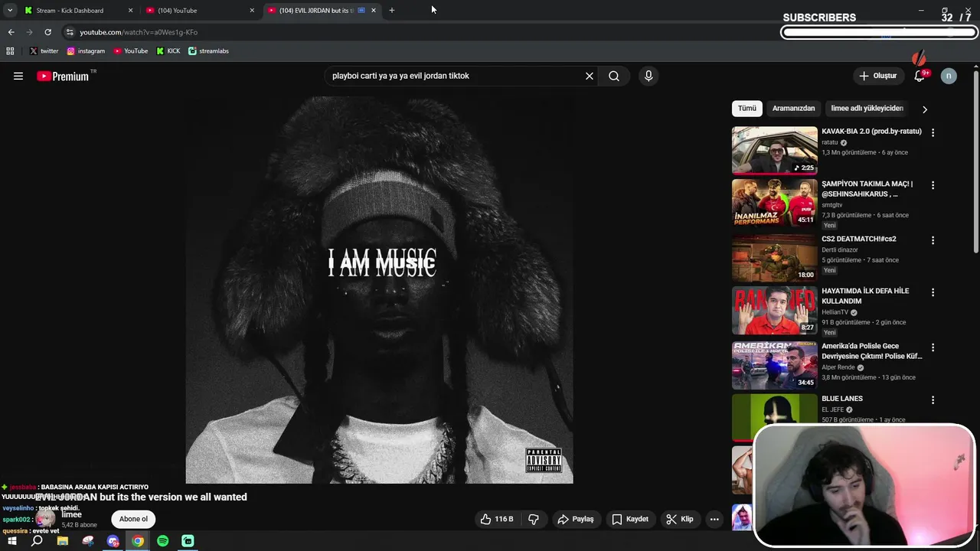The image size is (980, 551).
Task: Open the YouTube guide hamburger menu
Action: tap(18, 76)
